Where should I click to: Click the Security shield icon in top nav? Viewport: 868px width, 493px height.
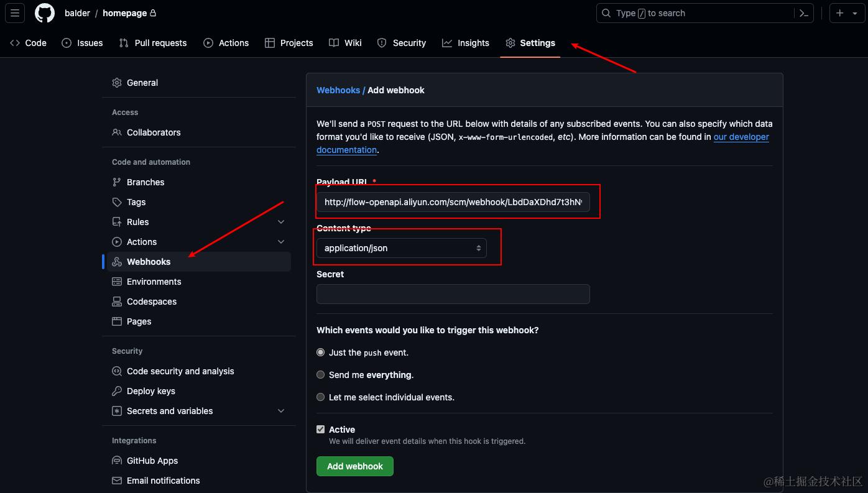382,43
